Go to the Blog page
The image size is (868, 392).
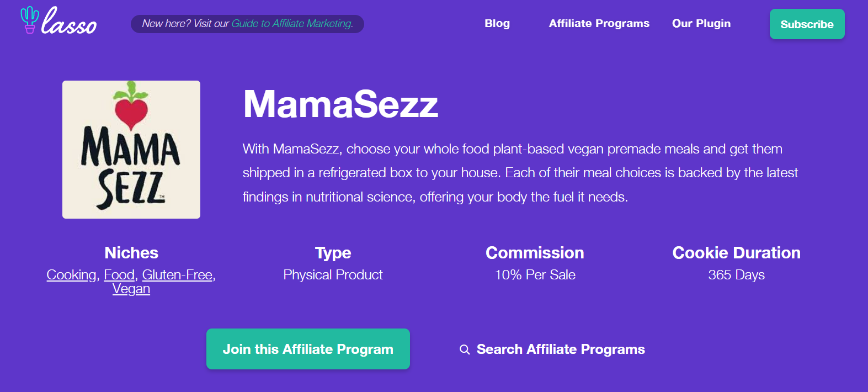pos(497,24)
